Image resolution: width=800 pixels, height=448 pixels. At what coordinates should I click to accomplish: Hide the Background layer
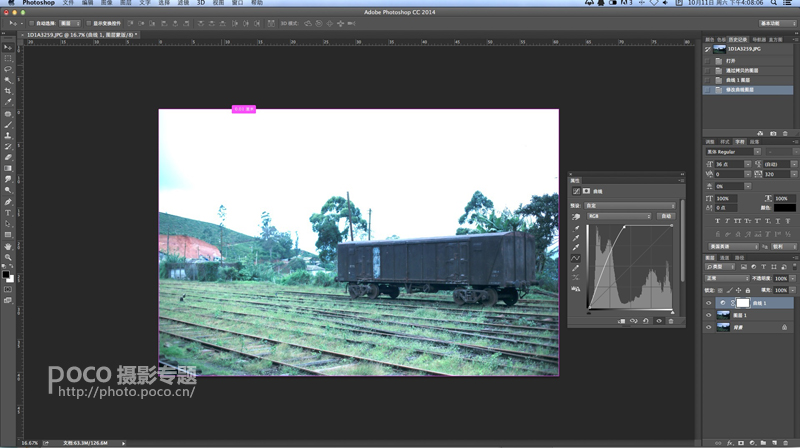tap(708, 328)
